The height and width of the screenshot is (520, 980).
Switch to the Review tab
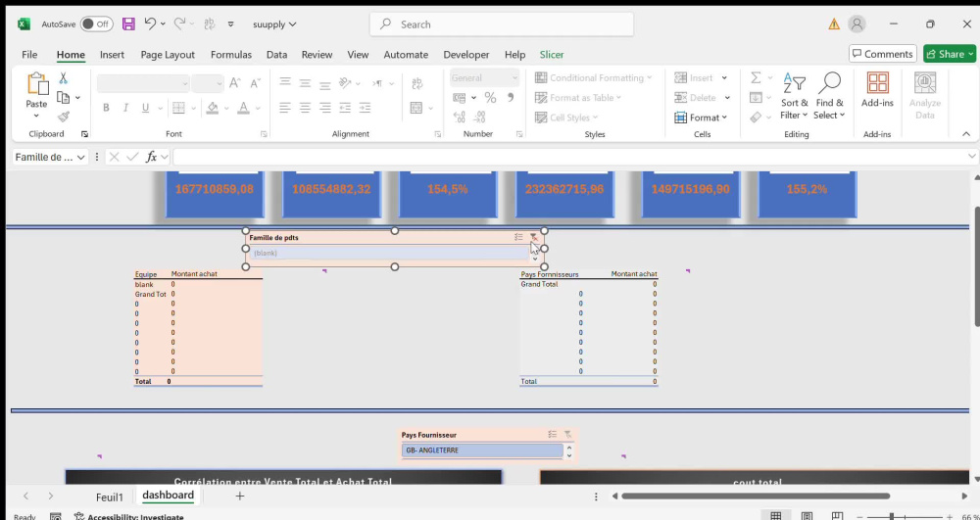tap(317, 54)
